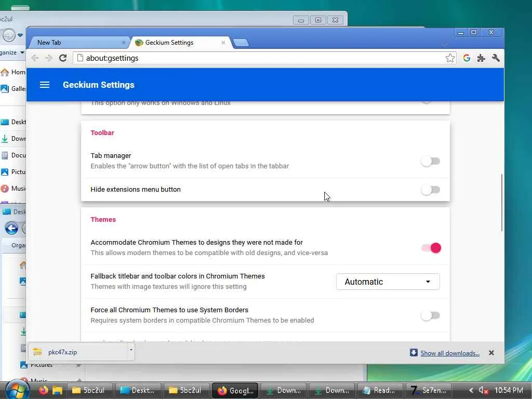Click the blue back arrow in the Desktop window
This screenshot has width=532, height=399.
pos(11,229)
